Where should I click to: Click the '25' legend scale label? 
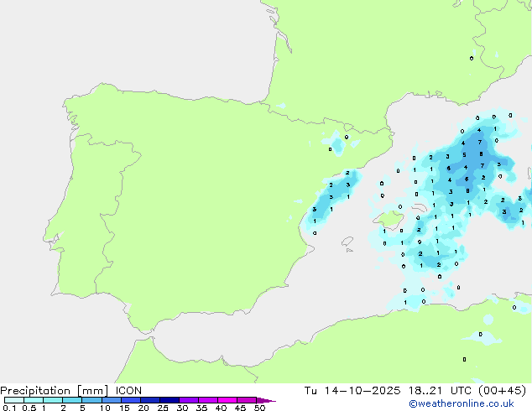[x=163, y=408]
